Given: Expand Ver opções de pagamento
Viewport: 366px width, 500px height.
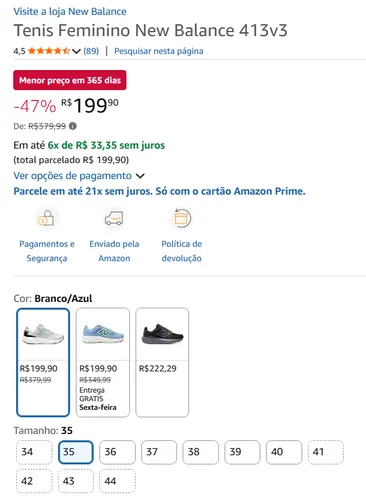Looking at the screenshot, I should (79, 176).
